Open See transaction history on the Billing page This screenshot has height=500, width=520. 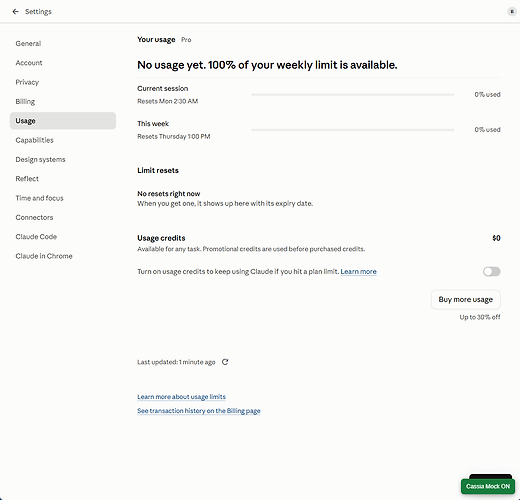199,411
